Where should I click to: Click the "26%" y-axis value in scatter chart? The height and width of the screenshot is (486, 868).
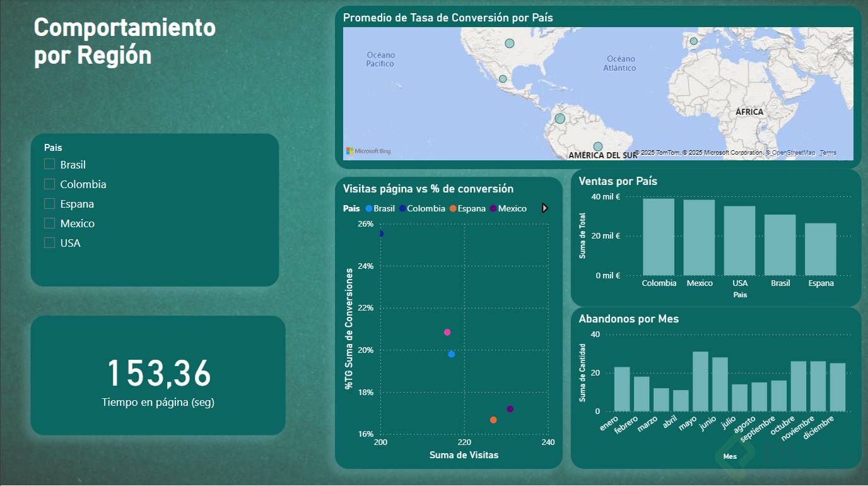[366, 224]
